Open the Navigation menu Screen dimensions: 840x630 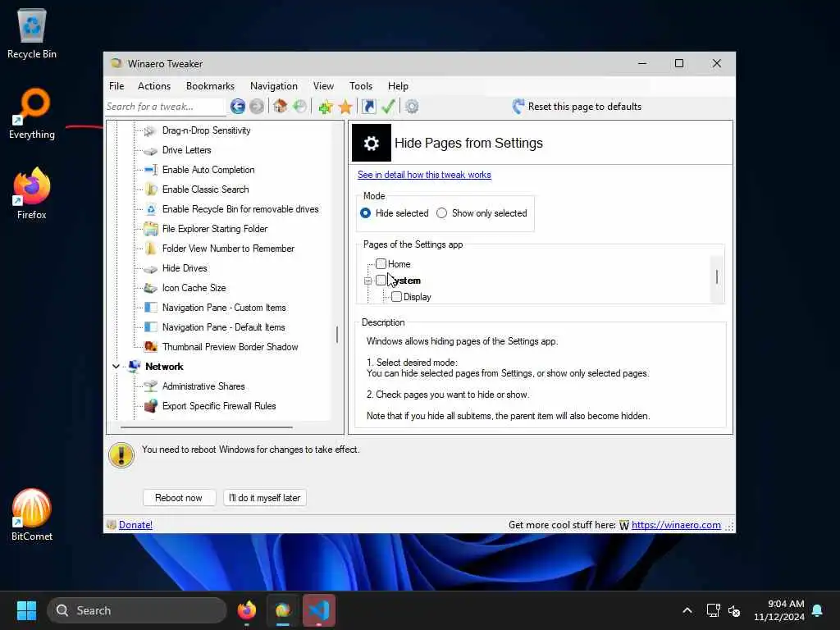274,86
